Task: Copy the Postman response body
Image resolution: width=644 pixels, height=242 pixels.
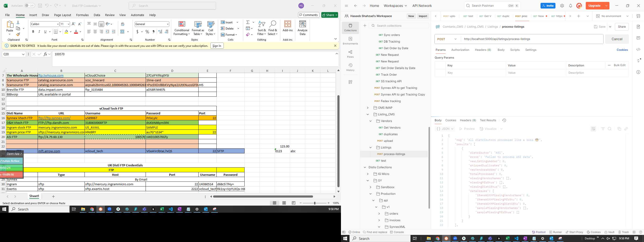Action: click(619, 129)
